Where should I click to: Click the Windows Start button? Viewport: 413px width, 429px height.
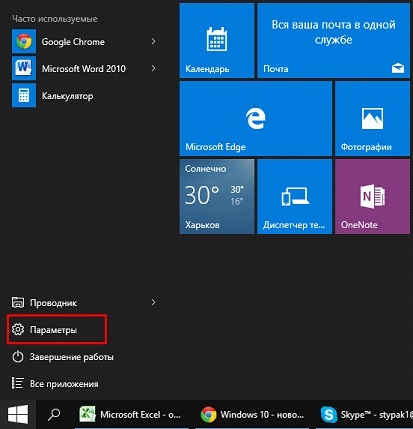click(x=18, y=414)
